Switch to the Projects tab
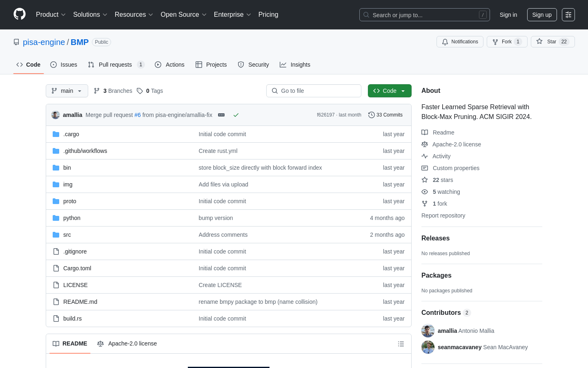The image size is (588, 368). tap(211, 65)
